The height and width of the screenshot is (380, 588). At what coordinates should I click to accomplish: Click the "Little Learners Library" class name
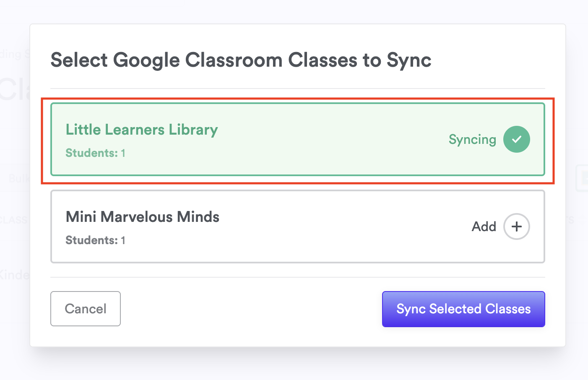142,130
